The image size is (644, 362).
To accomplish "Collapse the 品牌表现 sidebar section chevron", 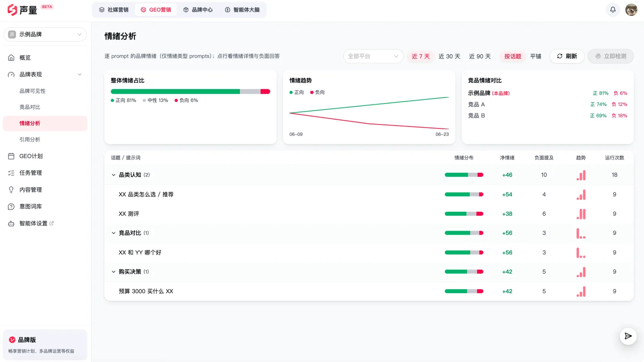I will (80, 74).
